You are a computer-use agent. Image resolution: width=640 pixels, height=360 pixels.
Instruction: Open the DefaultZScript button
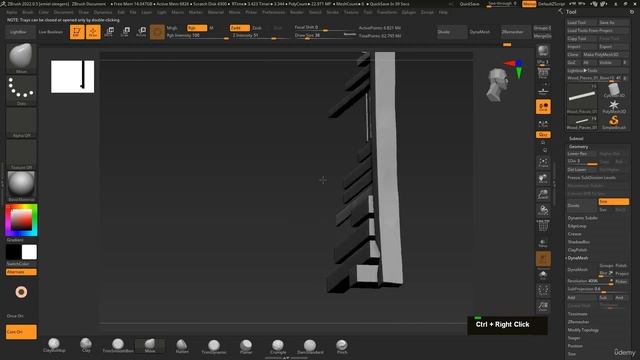[551, 4]
